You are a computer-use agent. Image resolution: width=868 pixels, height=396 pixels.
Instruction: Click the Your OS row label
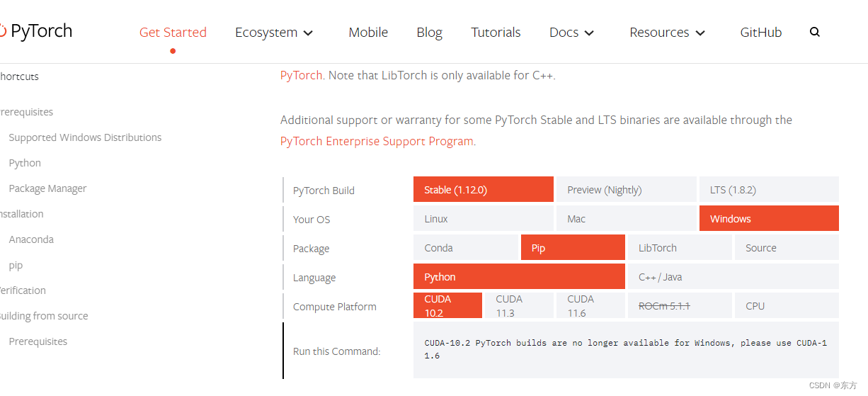point(312,219)
